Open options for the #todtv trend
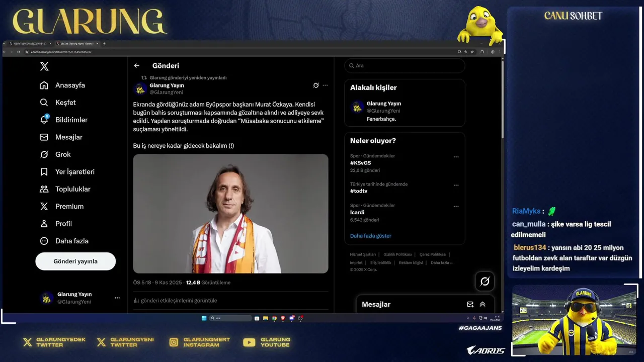Screen dimensions: 644x362 pos(456,185)
